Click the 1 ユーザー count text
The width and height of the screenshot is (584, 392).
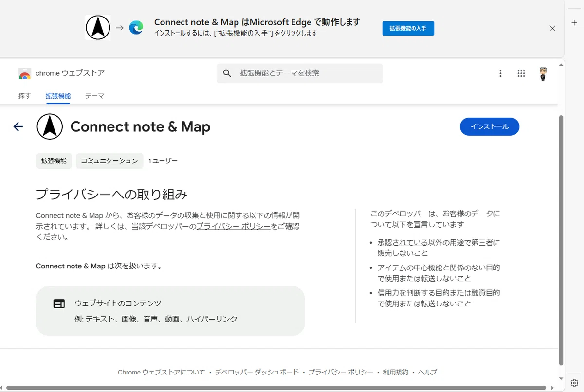click(163, 160)
